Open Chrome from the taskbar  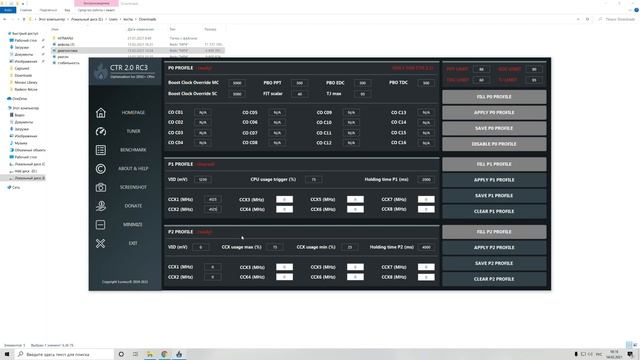[164, 354]
